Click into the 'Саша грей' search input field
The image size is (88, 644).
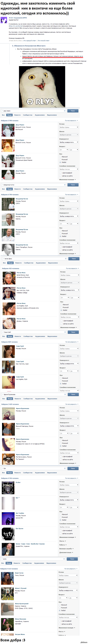point(33,332)
